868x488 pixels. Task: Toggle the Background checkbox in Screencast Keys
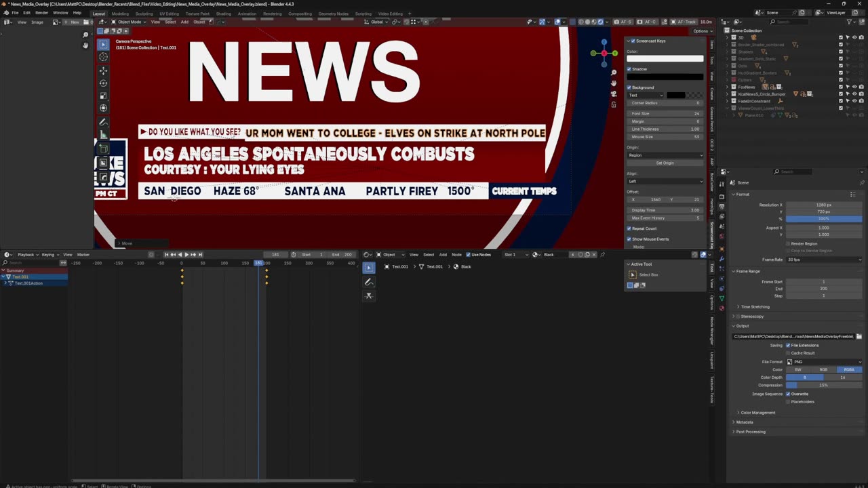629,87
